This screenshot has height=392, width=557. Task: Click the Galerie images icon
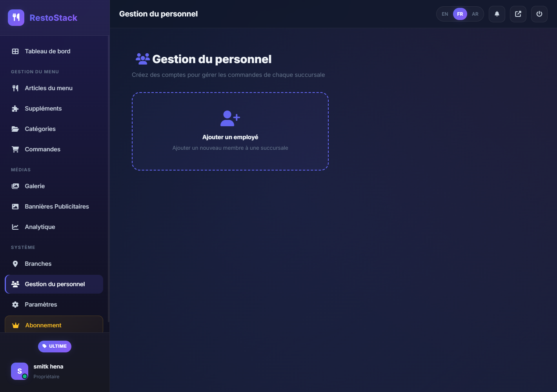pos(15,186)
